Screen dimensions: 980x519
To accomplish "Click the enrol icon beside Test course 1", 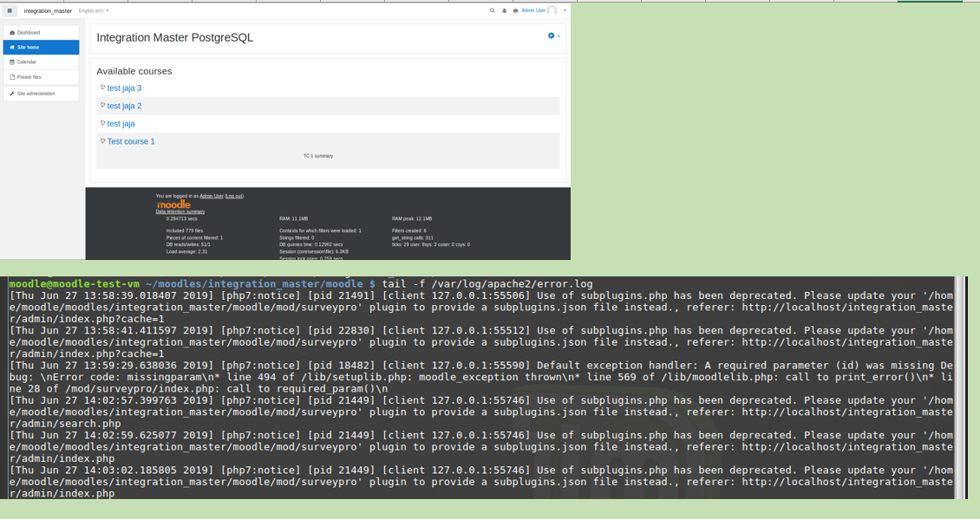I will point(102,140).
